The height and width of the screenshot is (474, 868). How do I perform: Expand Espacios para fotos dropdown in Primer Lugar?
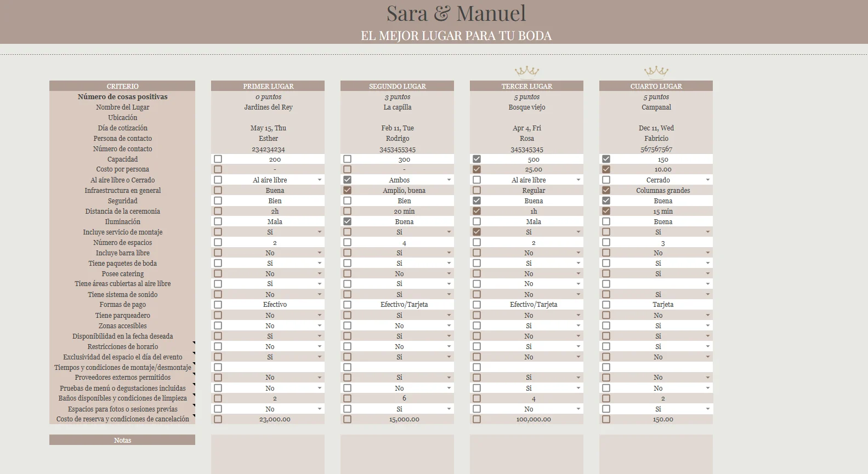(320, 409)
